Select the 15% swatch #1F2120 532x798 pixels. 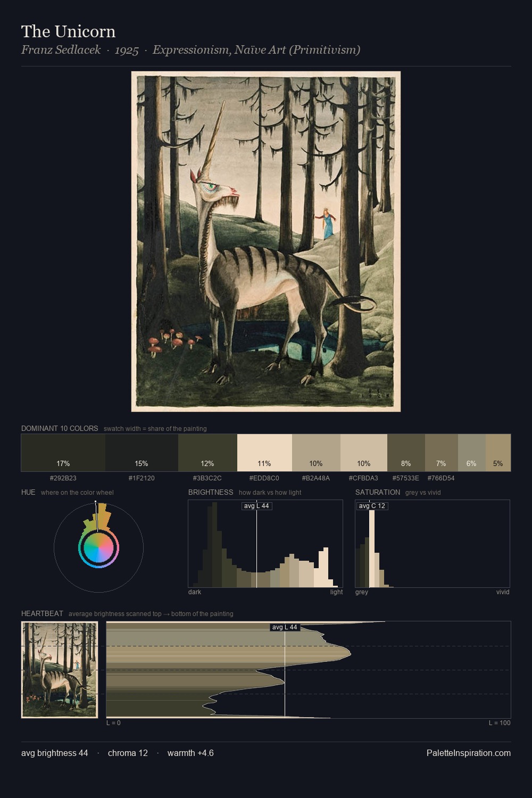pyautogui.click(x=142, y=453)
